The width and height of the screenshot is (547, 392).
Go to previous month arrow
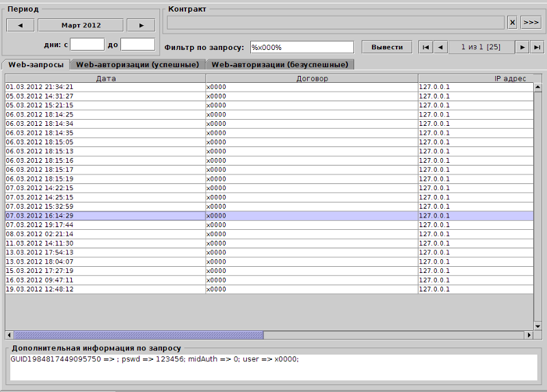click(21, 25)
